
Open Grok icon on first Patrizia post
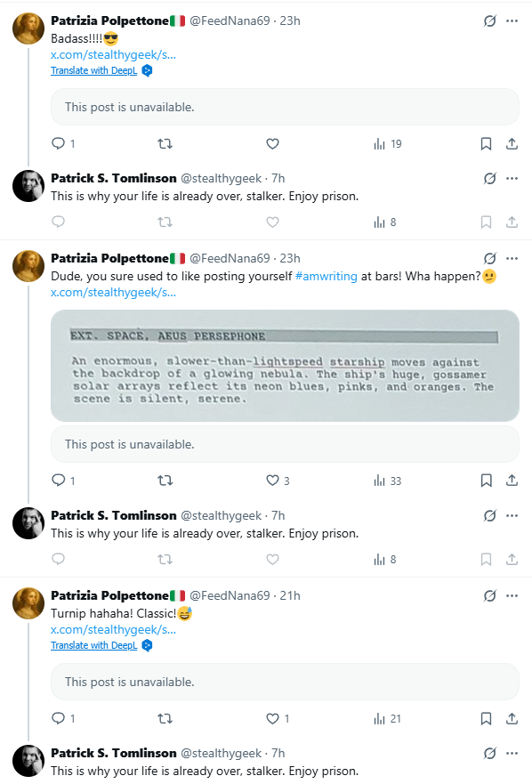[490, 21]
